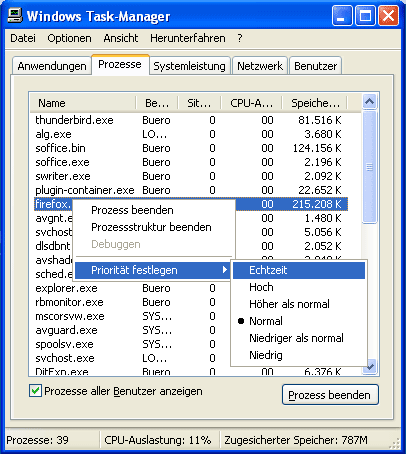Select the thunderbird.exe process row
Screen dimensions: 406x454
click(x=191, y=120)
